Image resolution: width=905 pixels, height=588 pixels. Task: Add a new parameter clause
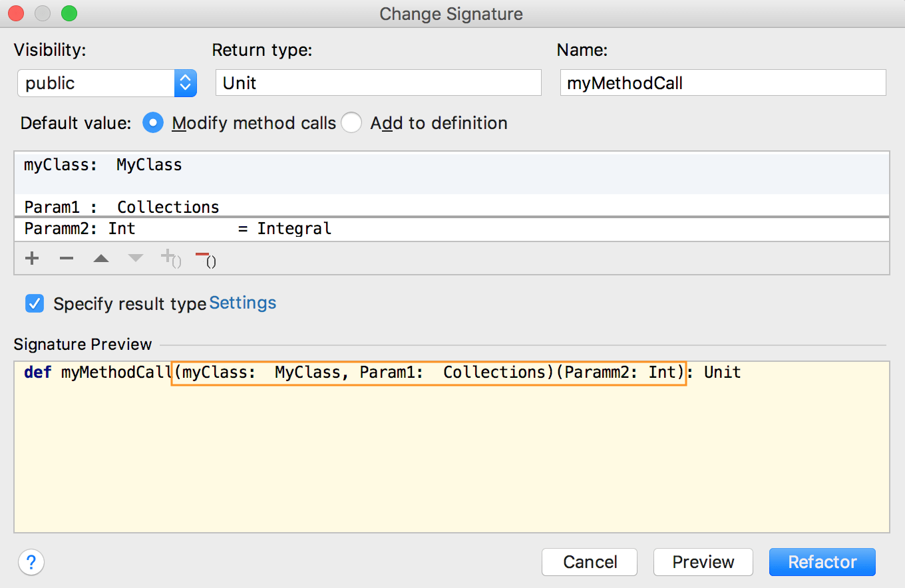[x=170, y=258]
